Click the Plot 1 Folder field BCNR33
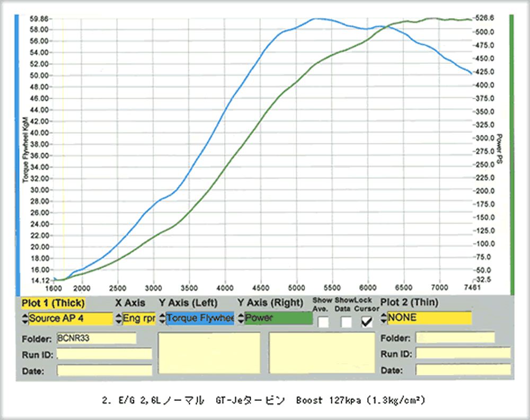Screen dimensions: 530x420 (95, 338)
